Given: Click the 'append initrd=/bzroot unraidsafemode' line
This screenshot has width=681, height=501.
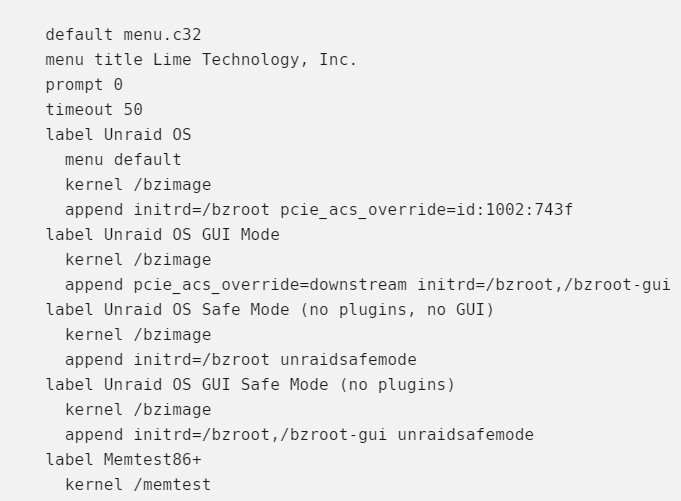Looking at the screenshot, I should (x=241, y=360).
